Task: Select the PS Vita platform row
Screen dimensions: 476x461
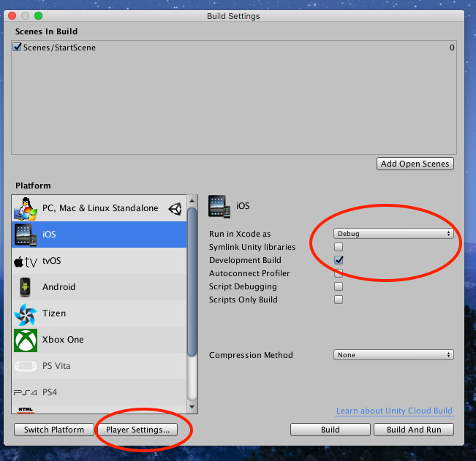Action: click(x=99, y=366)
